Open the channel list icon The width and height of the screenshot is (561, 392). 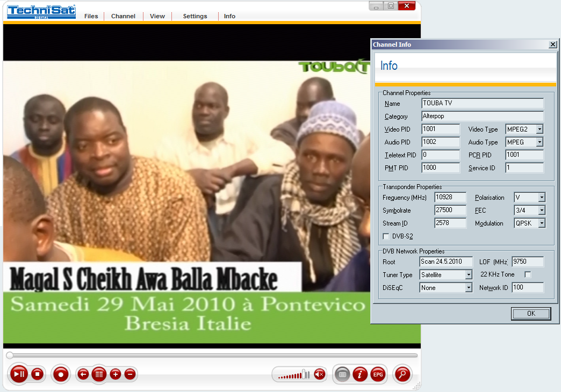point(99,374)
